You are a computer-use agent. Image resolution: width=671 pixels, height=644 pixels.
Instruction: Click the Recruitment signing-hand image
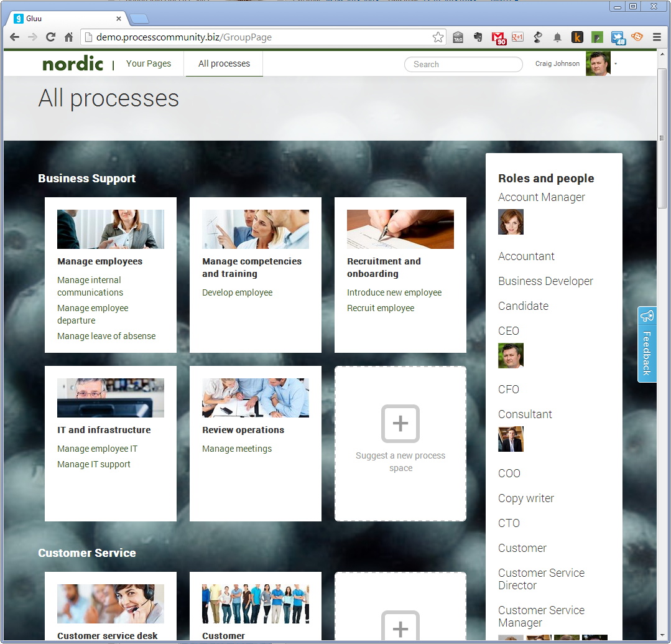click(x=400, y=229)
